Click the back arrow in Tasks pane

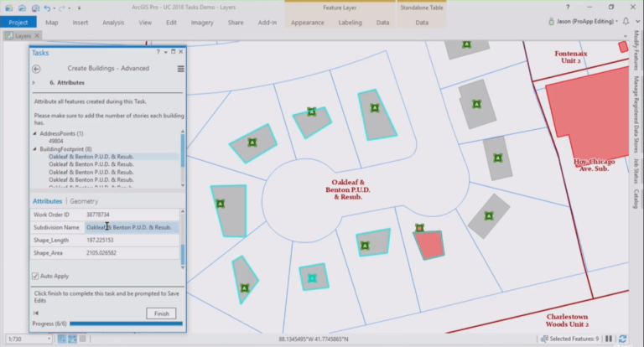[36, 68]
